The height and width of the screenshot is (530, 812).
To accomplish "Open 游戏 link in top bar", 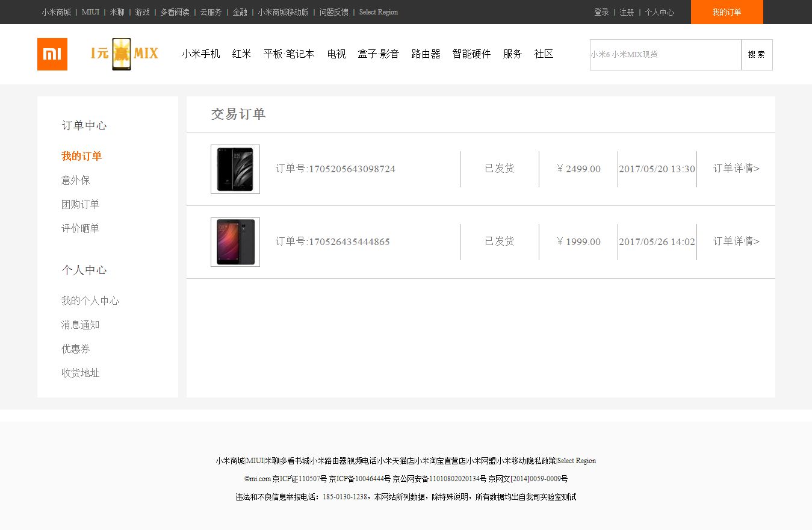I will (x=142, y=12).
